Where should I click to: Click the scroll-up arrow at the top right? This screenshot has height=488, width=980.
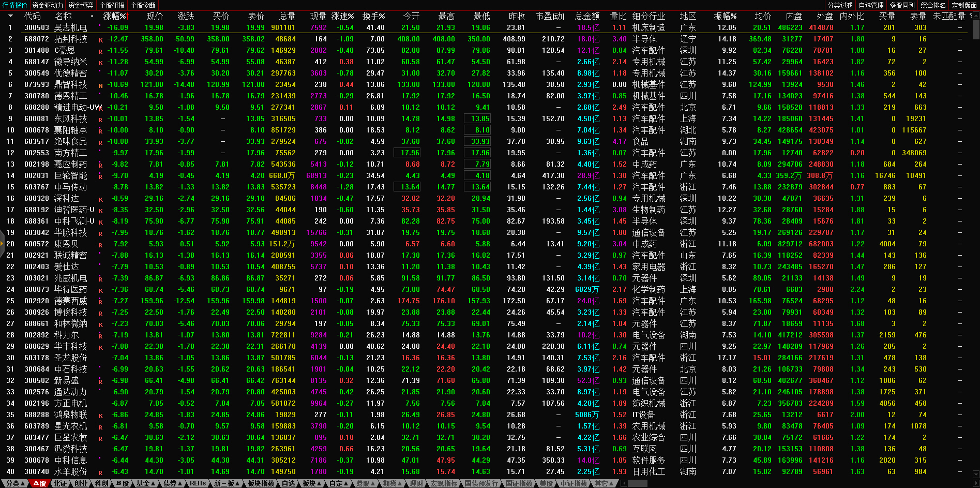click(976, 15)
